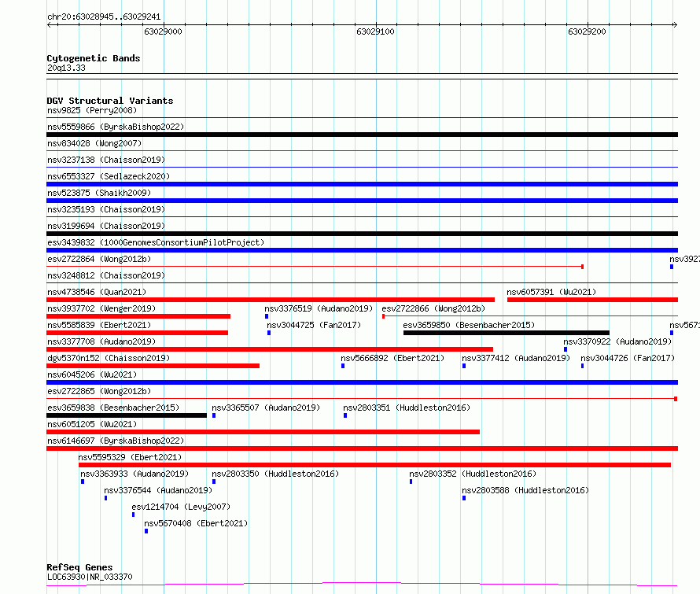Viewport: 700px width, 594px height.
Task: Open esv2722865 (Wong2012b) variant
Action: point(99,391)
